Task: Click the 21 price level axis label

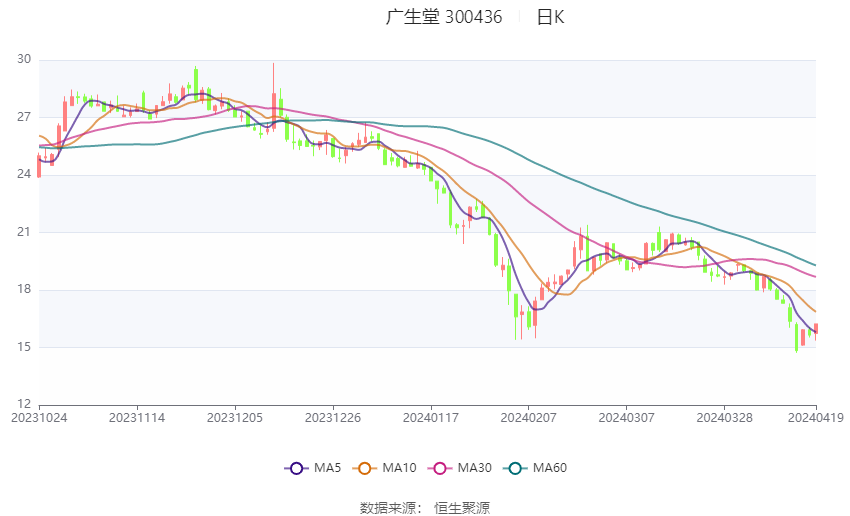Action: [24, 232]
